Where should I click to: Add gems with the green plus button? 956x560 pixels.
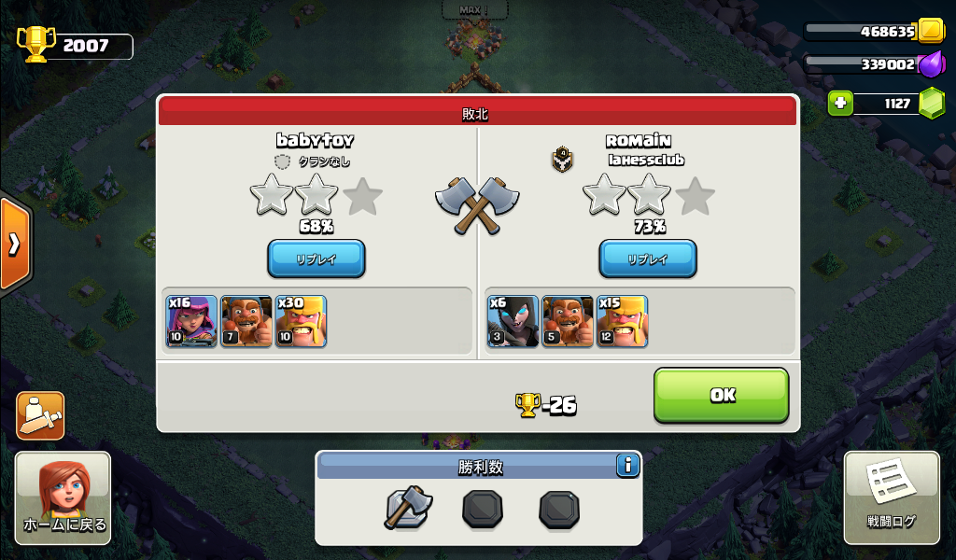tap(840, 104)
